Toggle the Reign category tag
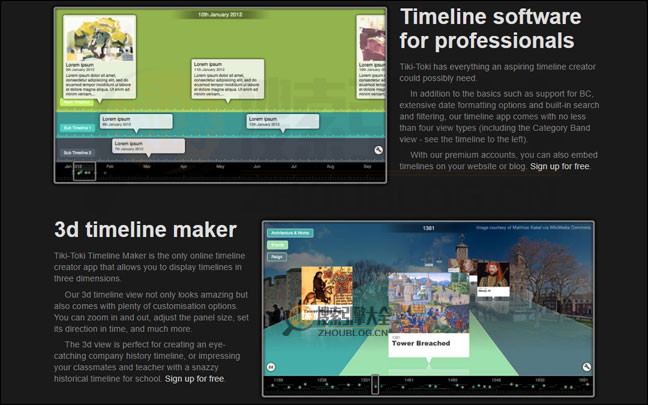The width and height of the screenshot is (648, 405). [277, 257]
